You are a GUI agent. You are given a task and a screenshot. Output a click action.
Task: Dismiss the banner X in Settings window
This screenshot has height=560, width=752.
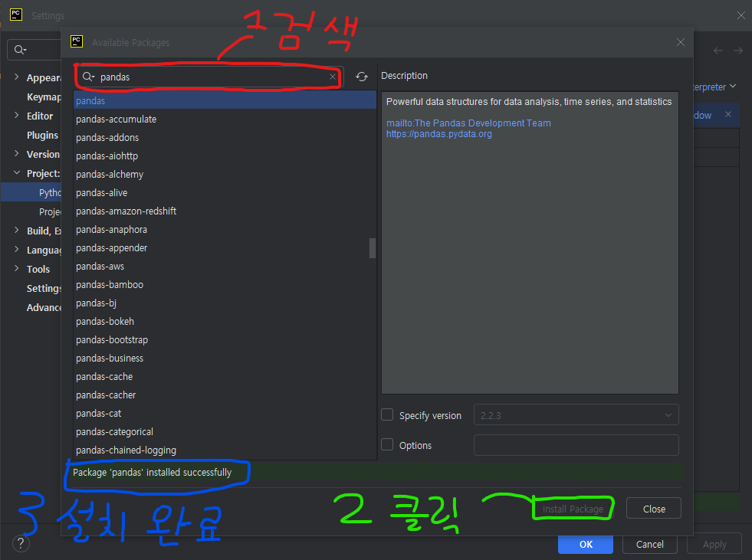click(x=728, y=114)
